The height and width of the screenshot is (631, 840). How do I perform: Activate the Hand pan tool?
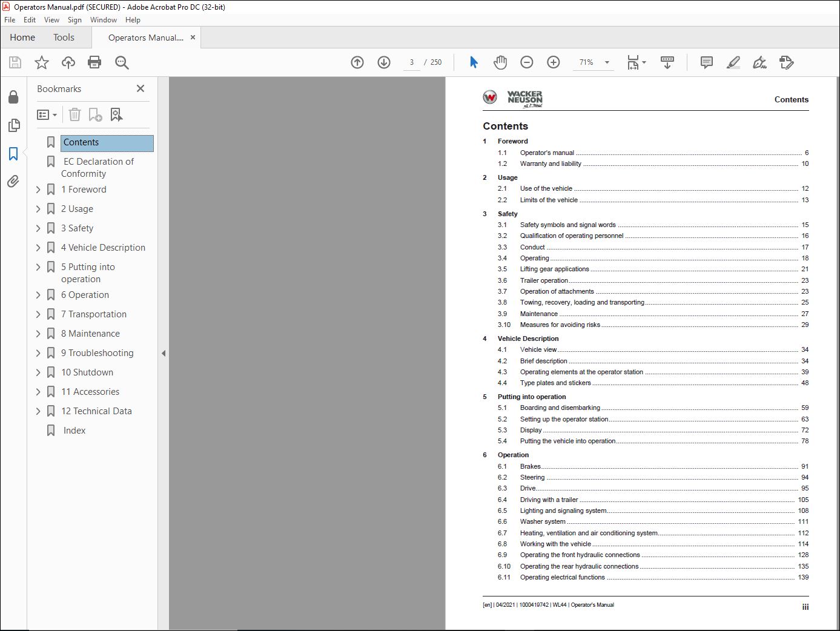point(500,62)
